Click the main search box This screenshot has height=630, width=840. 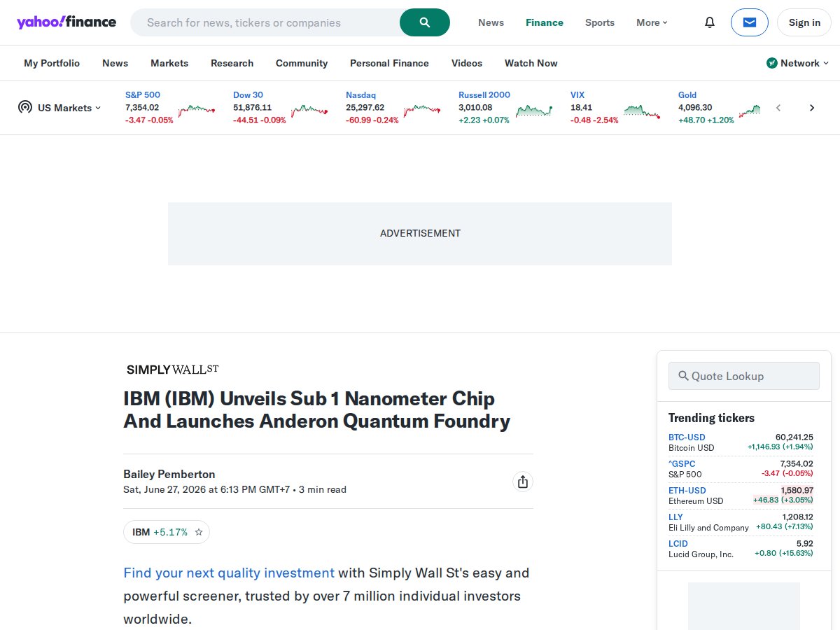[x=265, y=22]
